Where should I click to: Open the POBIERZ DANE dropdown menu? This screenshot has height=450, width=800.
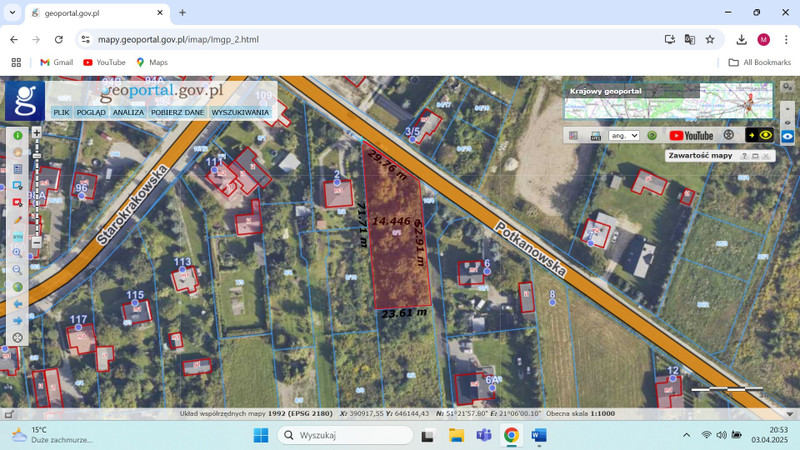[177, 113]
